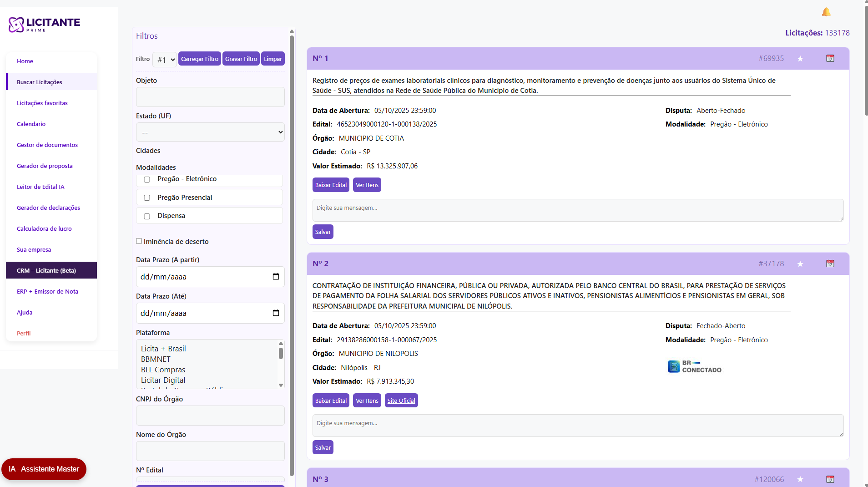
Task: Check the Pregão Presencial modality checkbox
Action: (x=147, y=198)
